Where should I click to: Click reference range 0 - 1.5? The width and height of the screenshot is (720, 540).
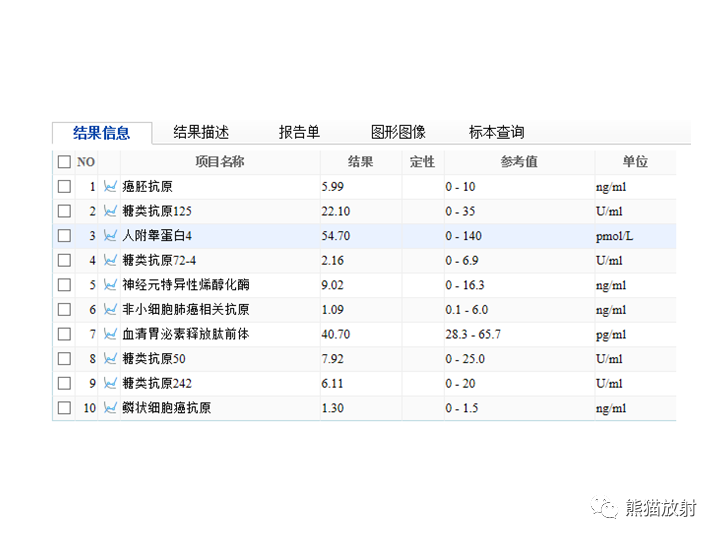(x=461, y=408)
